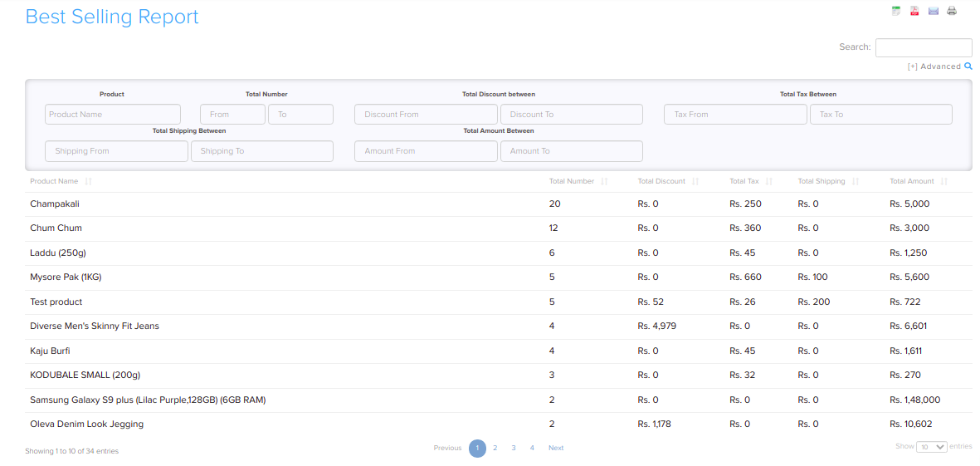Image resolution: width=980 pixels, height=466 pixels.
Task: Select Diverse Men's Skinny Fit Jeans
Action: pyautogui.click(x=95, y=326)
